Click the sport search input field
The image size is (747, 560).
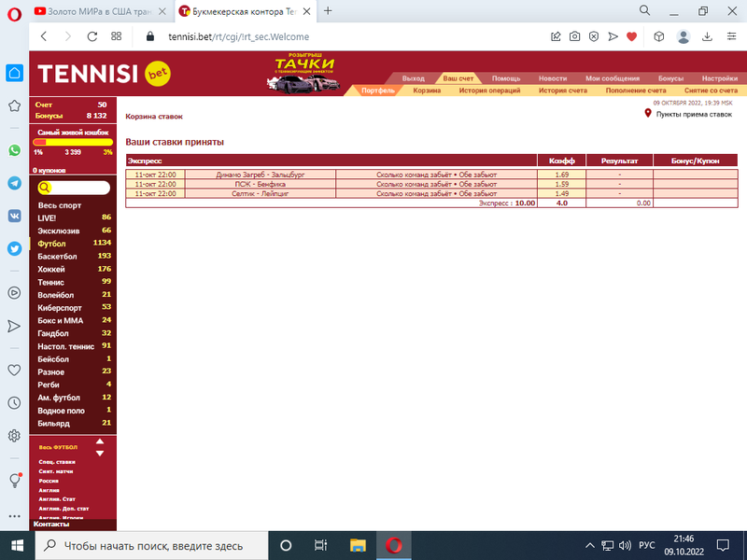tap(80, 188)
